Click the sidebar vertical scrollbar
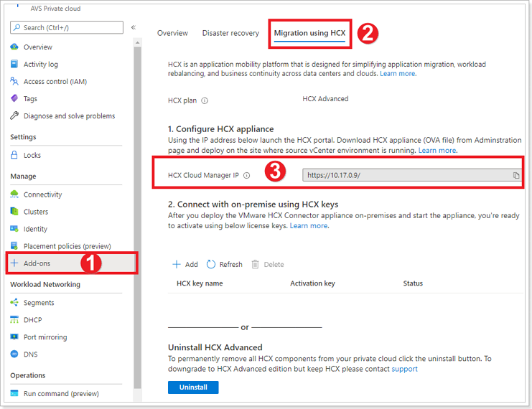The image size is (532, 409). point(137,217)
